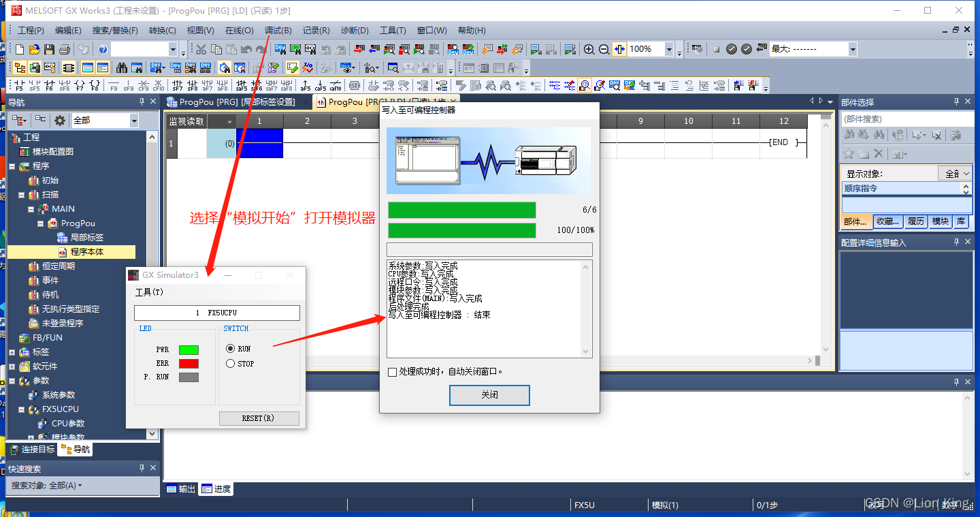Select 局部标签 in project tree
Viewport: 980px width, 517px height.
86,238
